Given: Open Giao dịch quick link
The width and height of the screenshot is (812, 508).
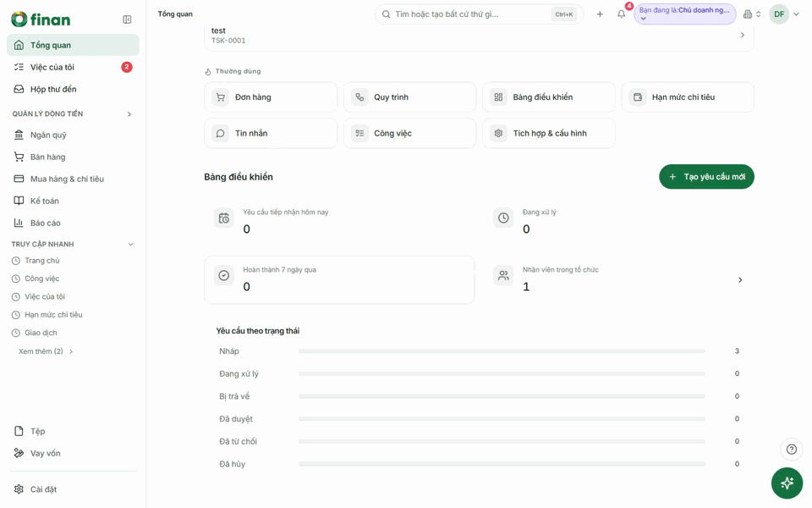Looking at the screenshot, I should (41, 333).
